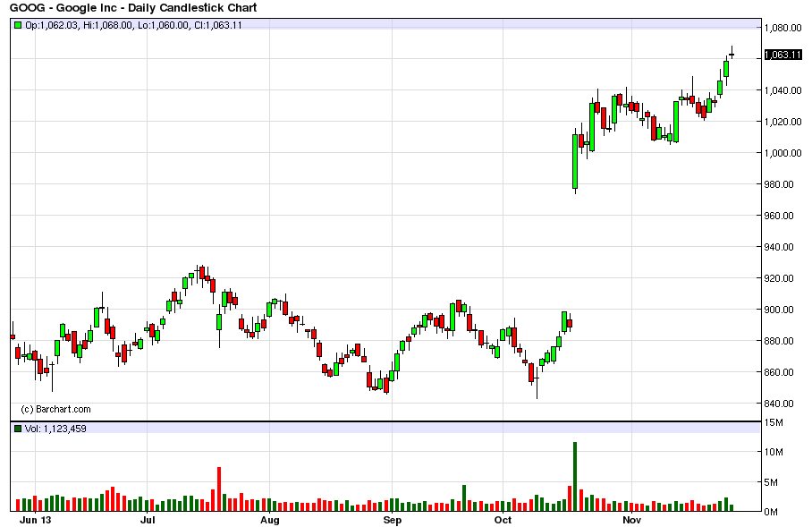The image size is (812, 527).
Task: Click the '(c) Barchart.com' credit text
Action: 55,410
